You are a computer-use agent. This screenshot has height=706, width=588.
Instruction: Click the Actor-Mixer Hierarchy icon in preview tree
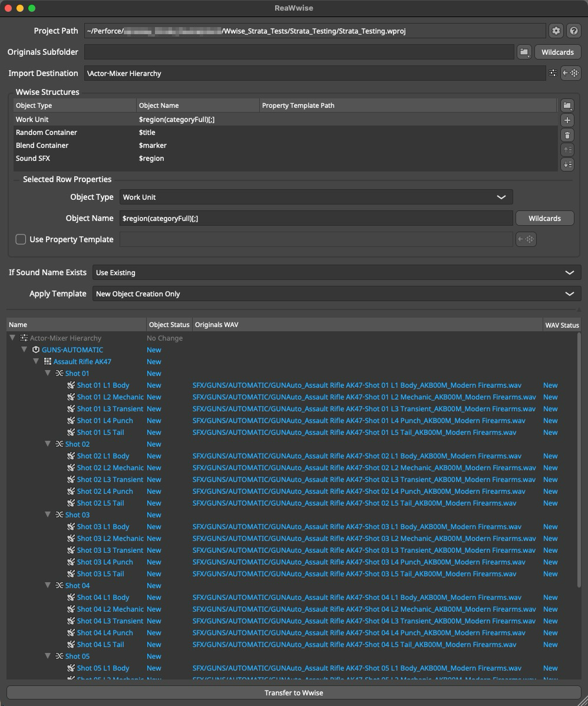24,338
